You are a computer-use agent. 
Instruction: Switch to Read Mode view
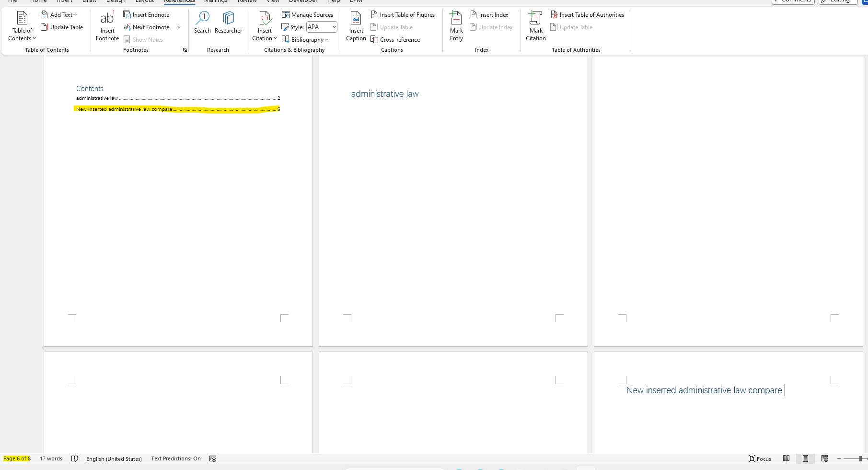pos(786,458)
